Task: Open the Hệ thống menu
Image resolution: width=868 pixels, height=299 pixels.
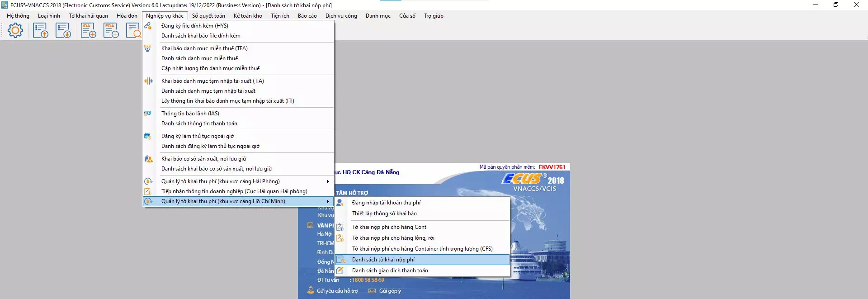Action: click(18, 16)
